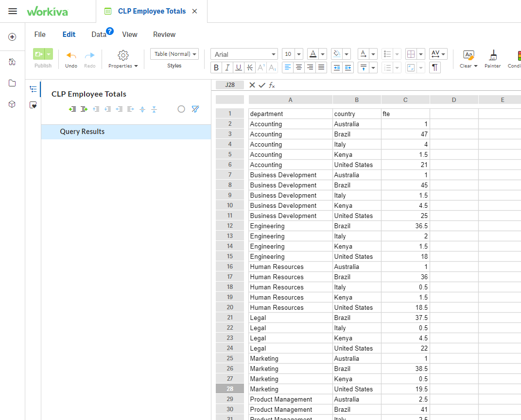Select the Query Results section
Viewport: 521px width, 420px height.
(x=126, y=132)
